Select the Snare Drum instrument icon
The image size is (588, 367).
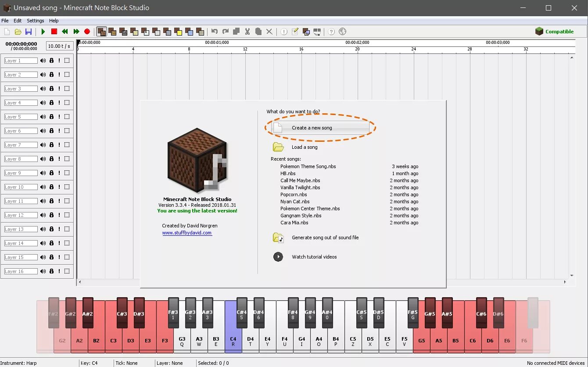click(x=134, y=32)
